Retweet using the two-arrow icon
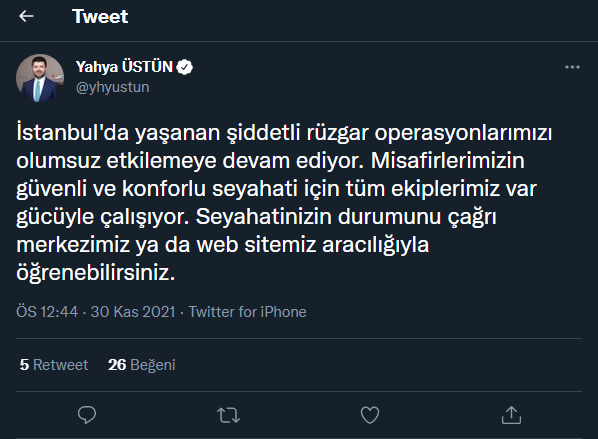Screen dimensions: 598x439 (228, 415)
